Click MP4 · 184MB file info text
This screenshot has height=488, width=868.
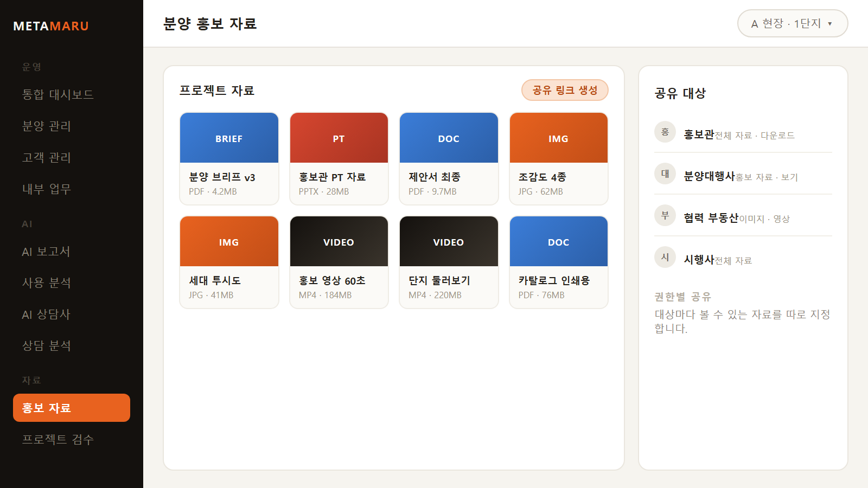(325, 295)
